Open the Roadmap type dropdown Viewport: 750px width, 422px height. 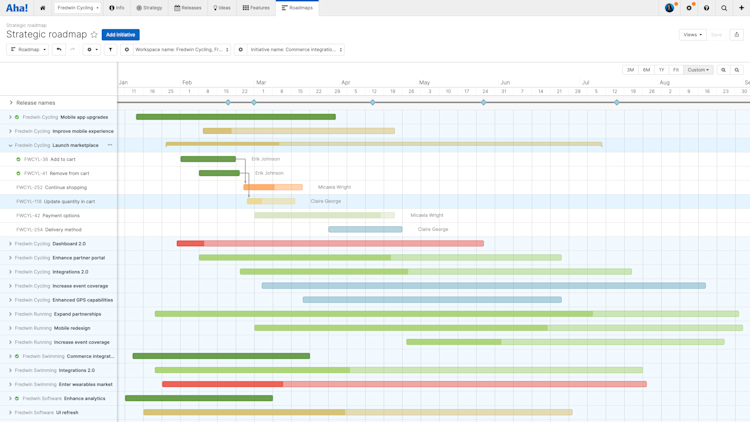coord(28,49)
